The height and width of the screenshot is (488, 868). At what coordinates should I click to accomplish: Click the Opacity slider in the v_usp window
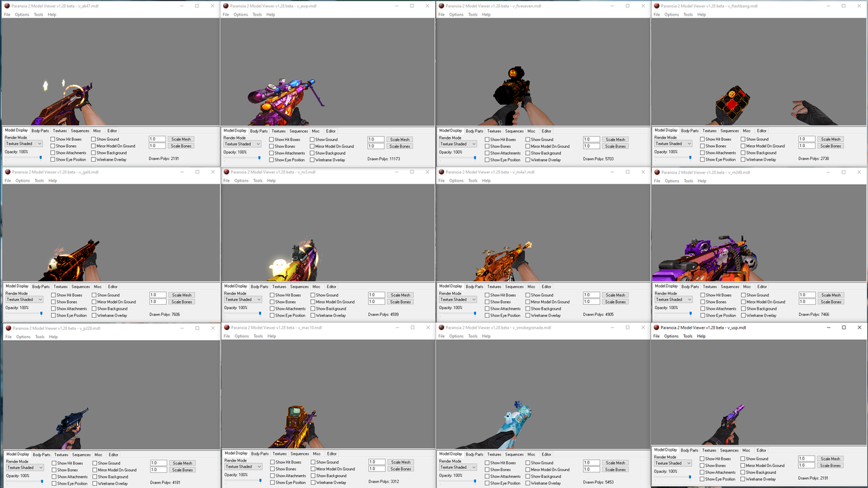[x=673, y=477]
